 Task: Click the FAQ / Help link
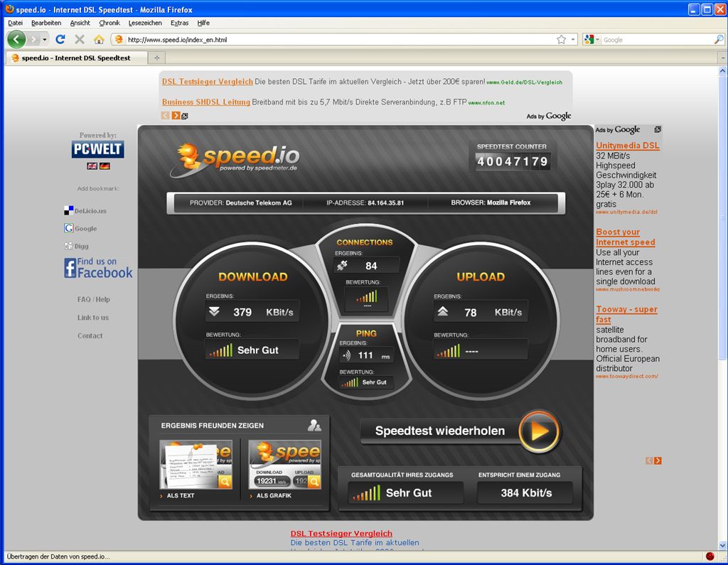(93, 299)
